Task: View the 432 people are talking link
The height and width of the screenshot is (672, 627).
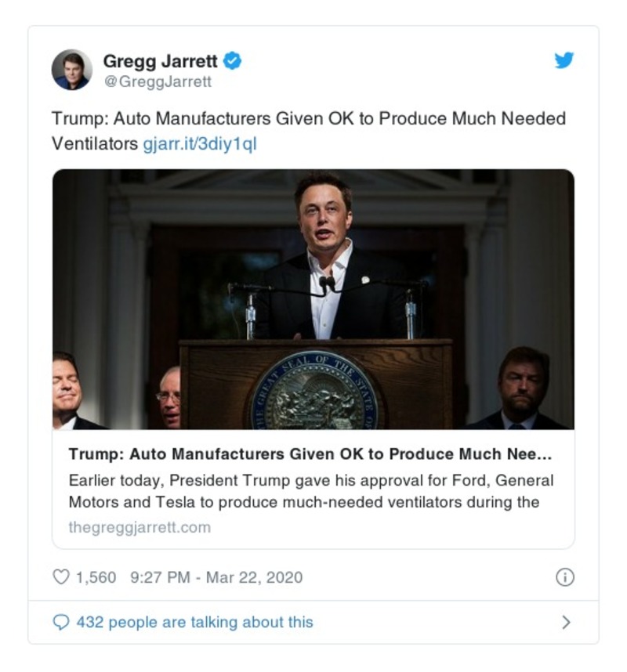Action: [x=194, y=622]
